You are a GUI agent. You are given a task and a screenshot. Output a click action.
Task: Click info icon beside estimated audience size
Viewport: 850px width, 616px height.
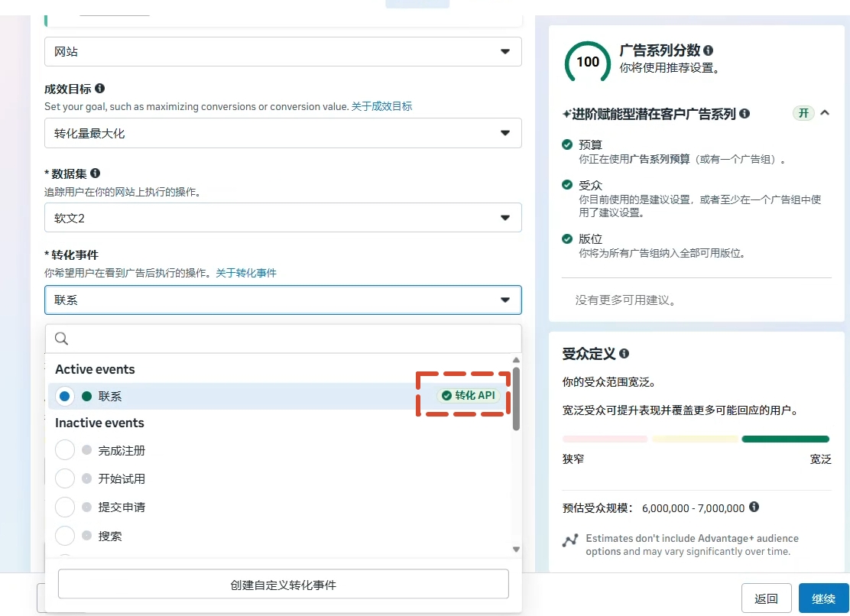pos(754,507)
